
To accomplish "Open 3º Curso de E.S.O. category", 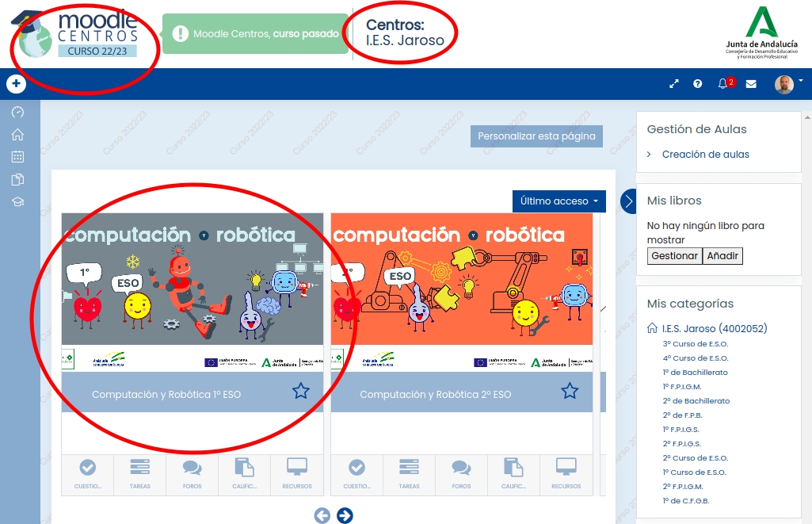I will click(x=696, y=343).
